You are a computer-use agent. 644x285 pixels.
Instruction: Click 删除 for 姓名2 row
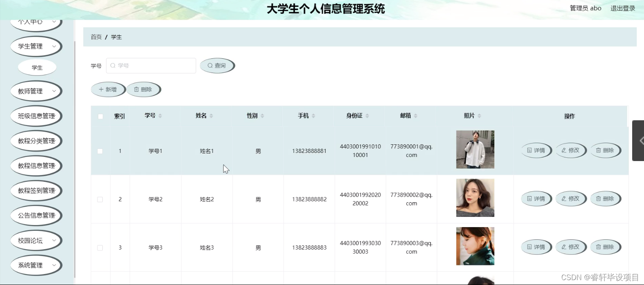coord(605,199)
